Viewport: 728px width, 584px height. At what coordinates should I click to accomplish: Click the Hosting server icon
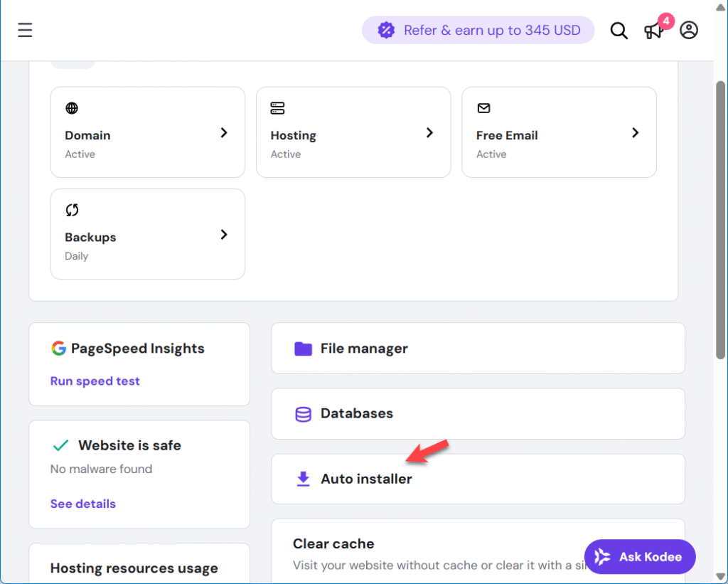pyautogui.click(x=277, y=108)
